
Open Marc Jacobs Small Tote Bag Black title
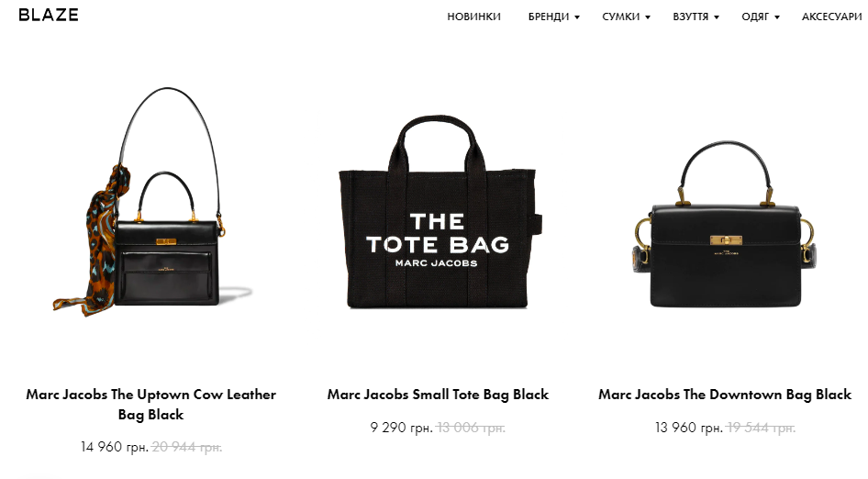point(438,395)
